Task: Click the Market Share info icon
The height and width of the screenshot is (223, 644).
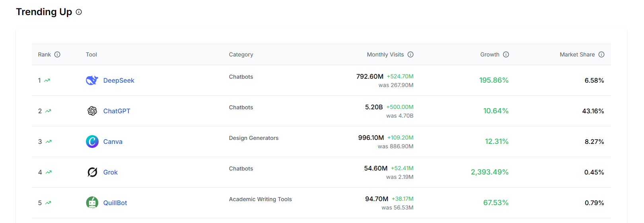Action: (x=601, y=54)
